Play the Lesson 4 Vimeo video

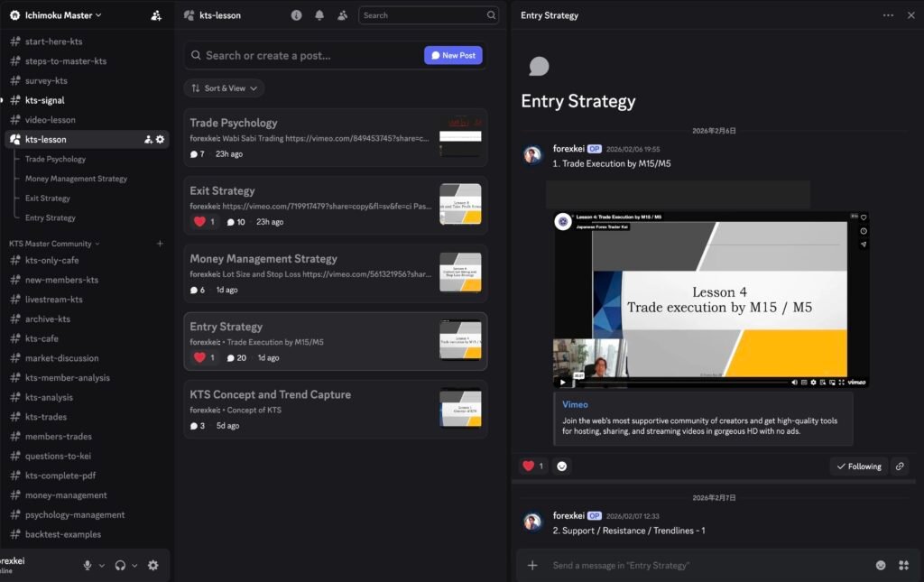[x=563, y=382]
